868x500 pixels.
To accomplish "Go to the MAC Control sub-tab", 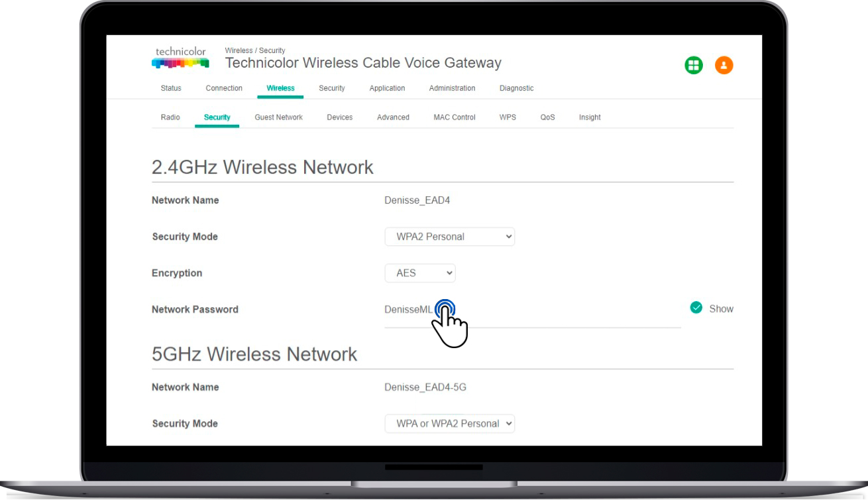I will [455, 117].
